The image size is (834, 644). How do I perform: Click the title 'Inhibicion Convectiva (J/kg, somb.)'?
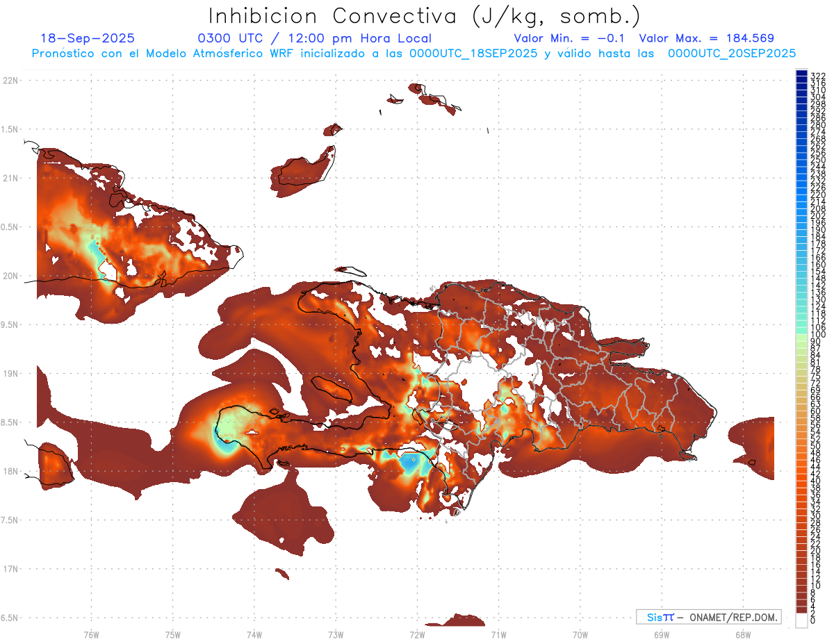(x=425, y=16)
